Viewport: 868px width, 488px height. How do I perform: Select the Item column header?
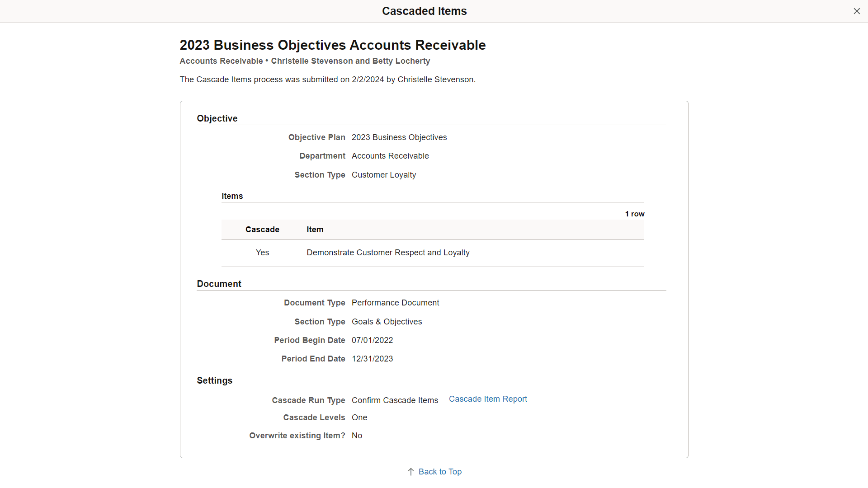315,230
